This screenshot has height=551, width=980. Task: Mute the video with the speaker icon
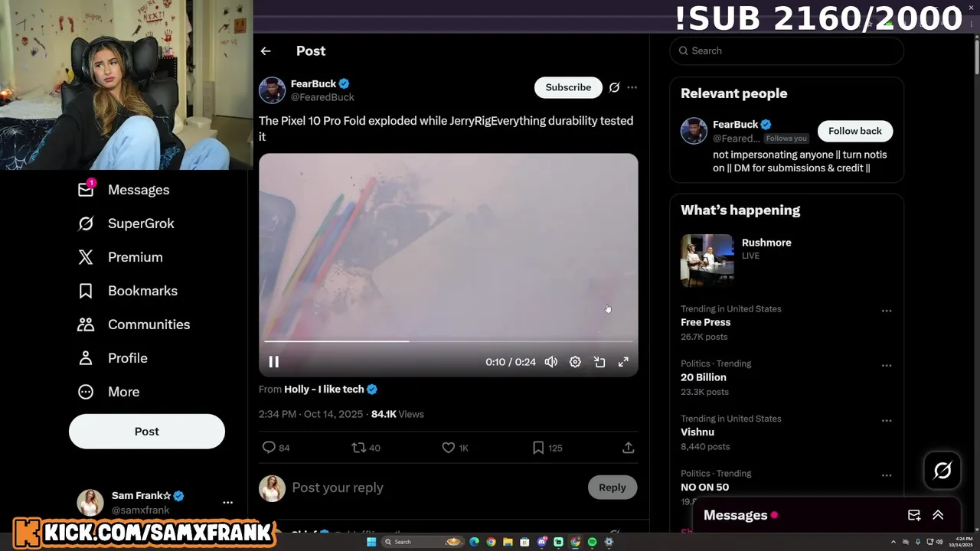tap(550, 362)
